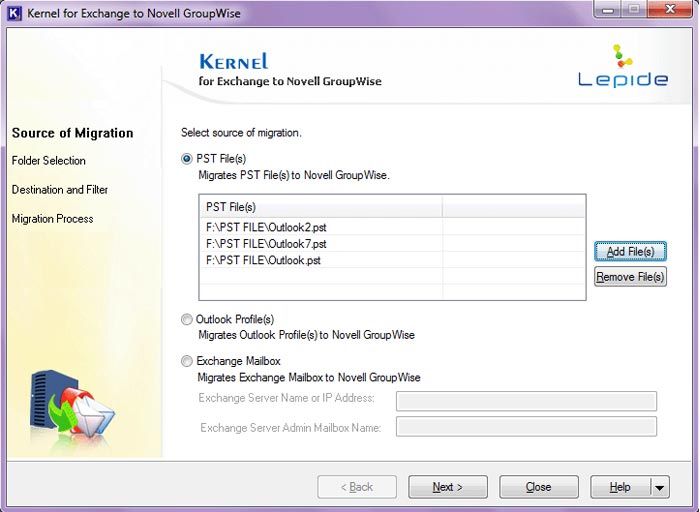The height and width of the screenshot is (512, 700).
Task: Select the PST File(s) radio button
Action: pyautogui.click(x=187, y=159)
